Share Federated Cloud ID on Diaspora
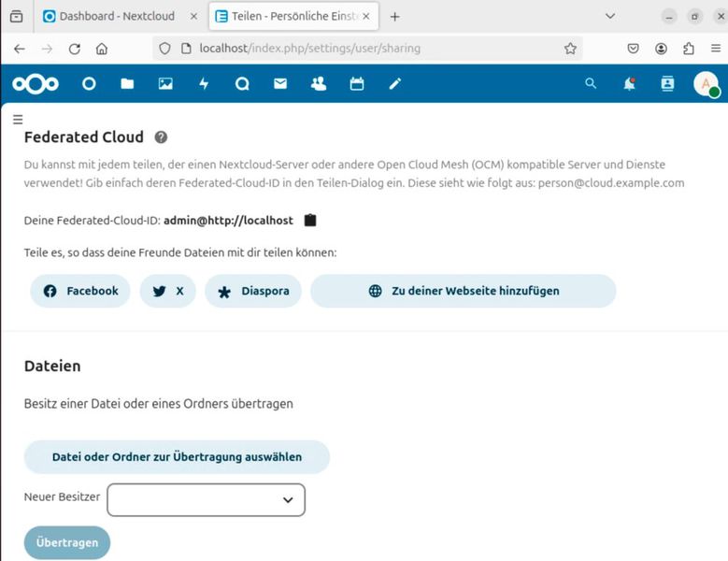 click(x=253, y=291)
